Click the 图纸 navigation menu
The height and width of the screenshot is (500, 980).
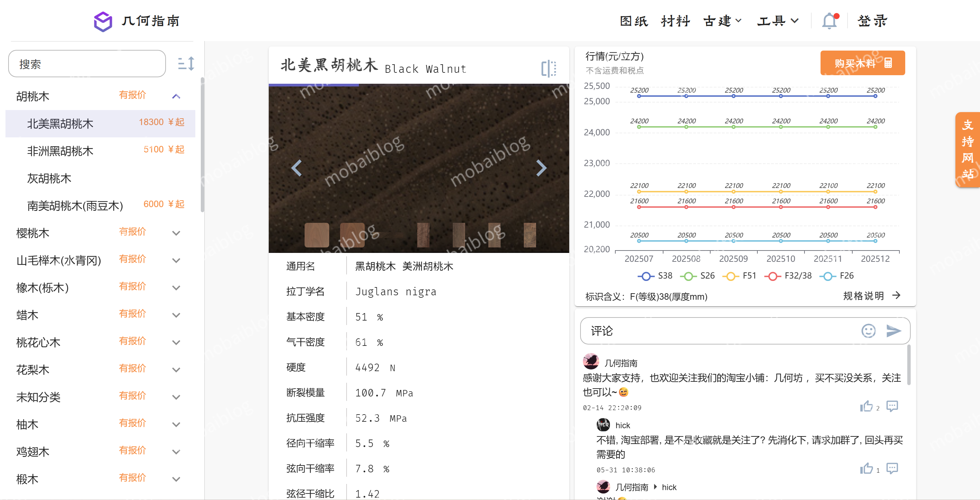point(633,21)
